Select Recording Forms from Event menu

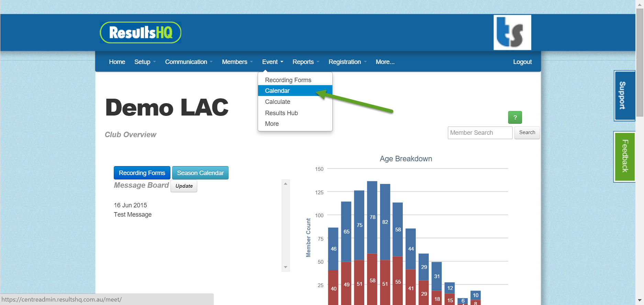point(295,80)
